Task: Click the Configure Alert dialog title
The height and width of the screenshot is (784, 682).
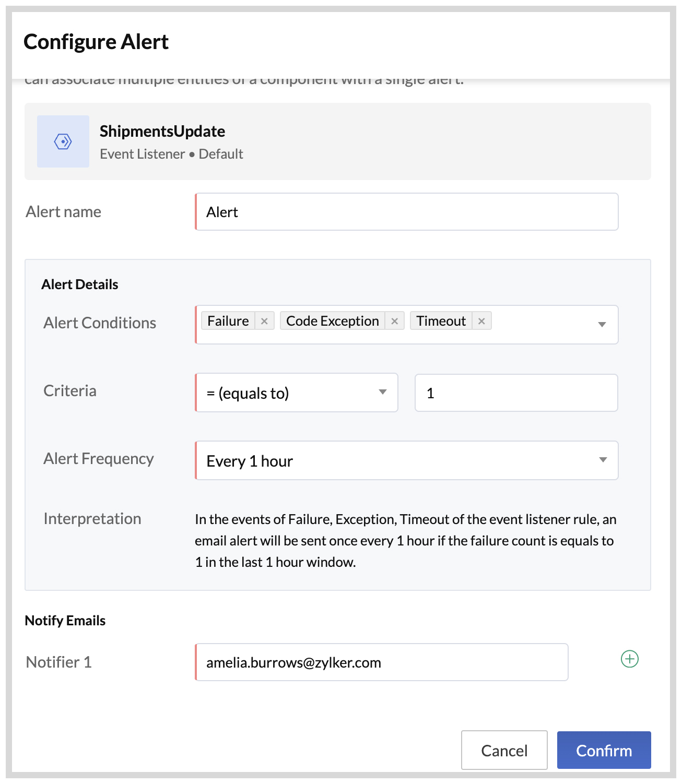Action: [x=96, y=41]
